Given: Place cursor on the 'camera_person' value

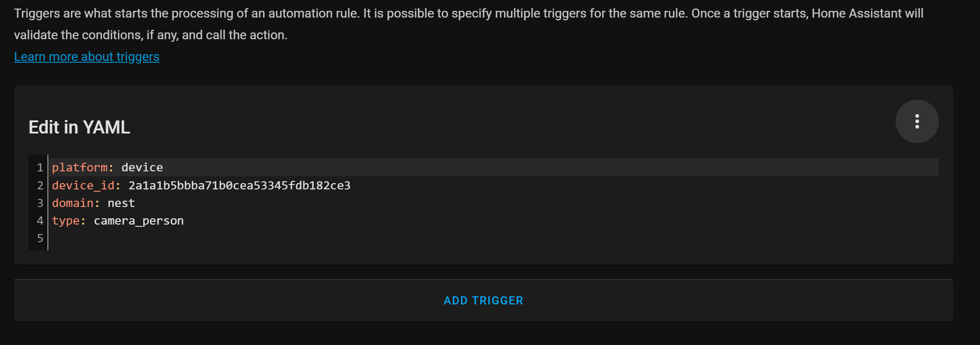Looking at the screenshot, I should click(x=139, y=221).
